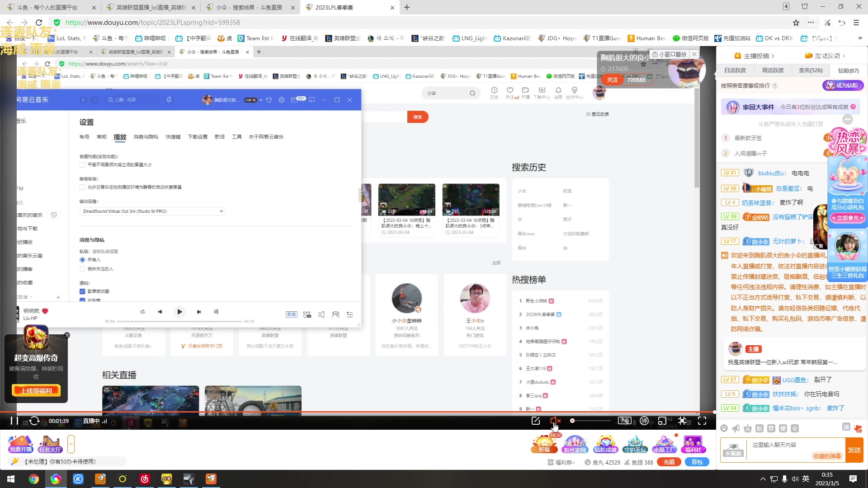Click the 极高 sound quality button in NetEase Music

[292, 314]
